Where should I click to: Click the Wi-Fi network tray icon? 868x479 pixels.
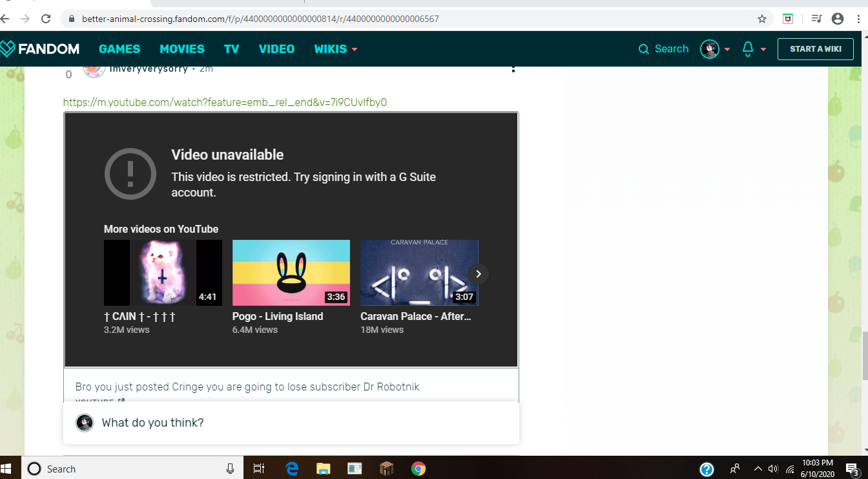click(x=790, y=469)
